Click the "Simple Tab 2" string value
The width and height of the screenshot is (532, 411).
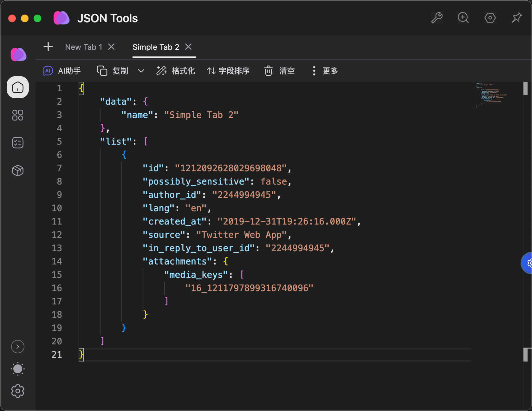point(201,115)
